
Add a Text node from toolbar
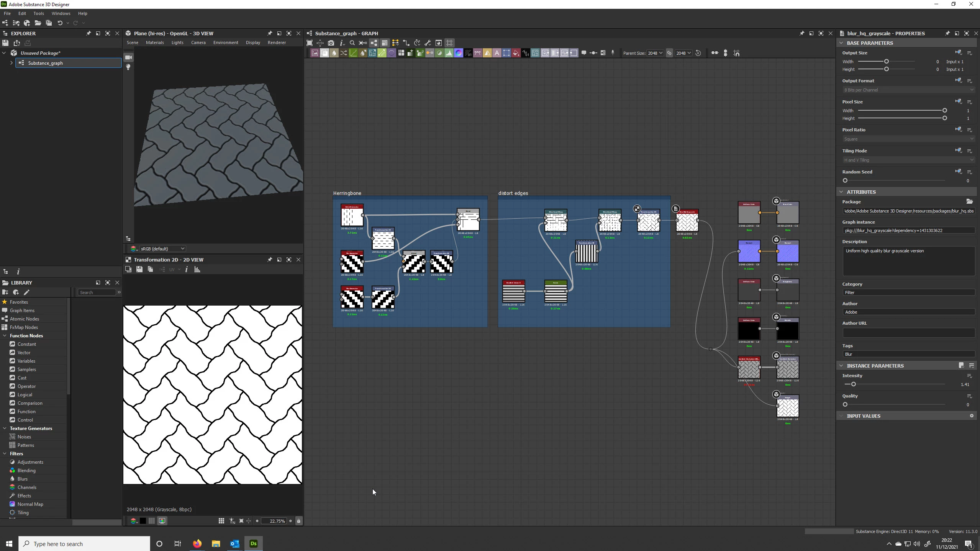point(497,53)
